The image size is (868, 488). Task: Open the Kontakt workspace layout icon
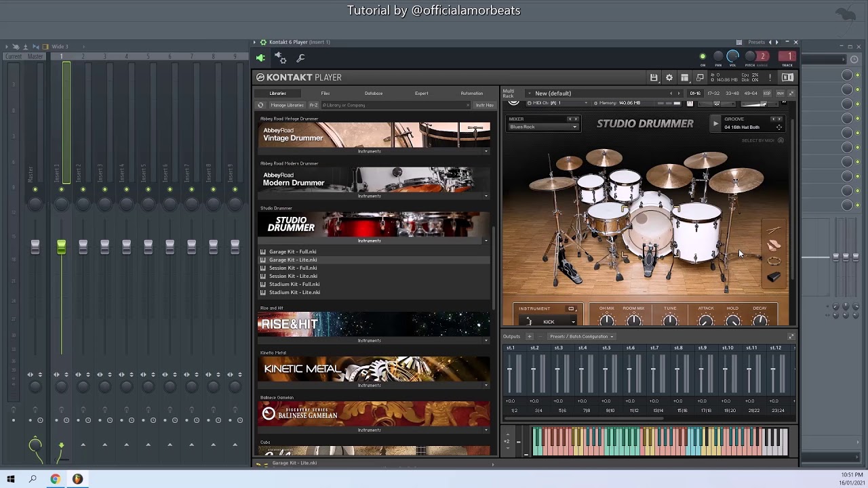click(685, 77)
